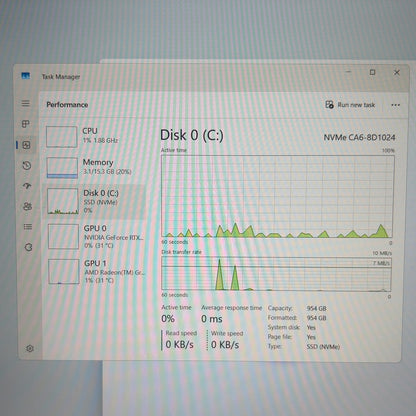
Task: Select Disk 0 (C:) in list
Action: tap(95, 201)
